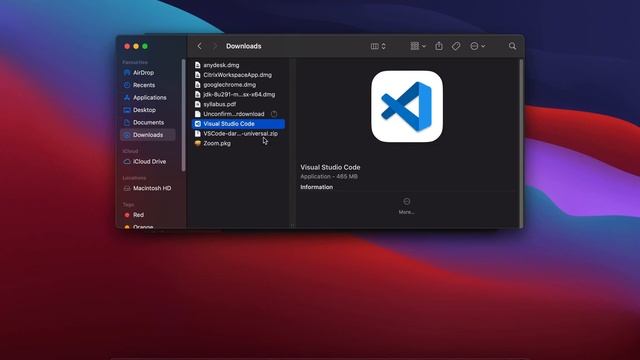The image size is (640, 360).
Task: Select the VSCode universal zip file
Action: click(x=238, y=133)
